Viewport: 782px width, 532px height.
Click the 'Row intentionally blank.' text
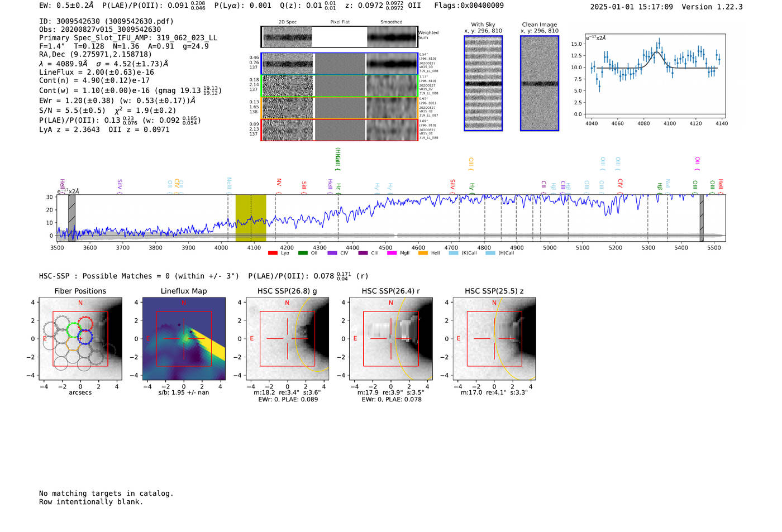[91, 502]
